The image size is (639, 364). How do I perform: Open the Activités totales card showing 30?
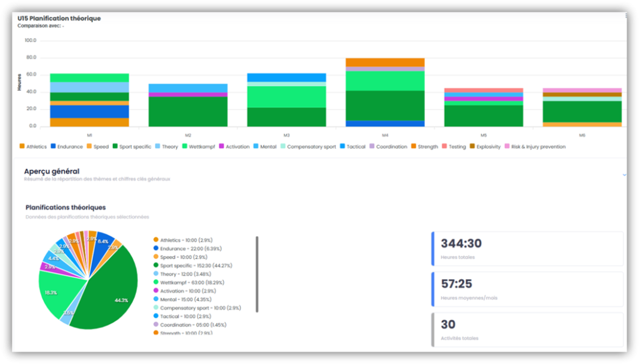[527, 329]
